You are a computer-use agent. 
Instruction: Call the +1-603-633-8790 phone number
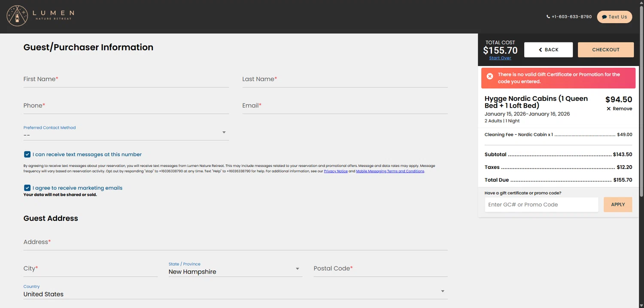tap(569, 17)
